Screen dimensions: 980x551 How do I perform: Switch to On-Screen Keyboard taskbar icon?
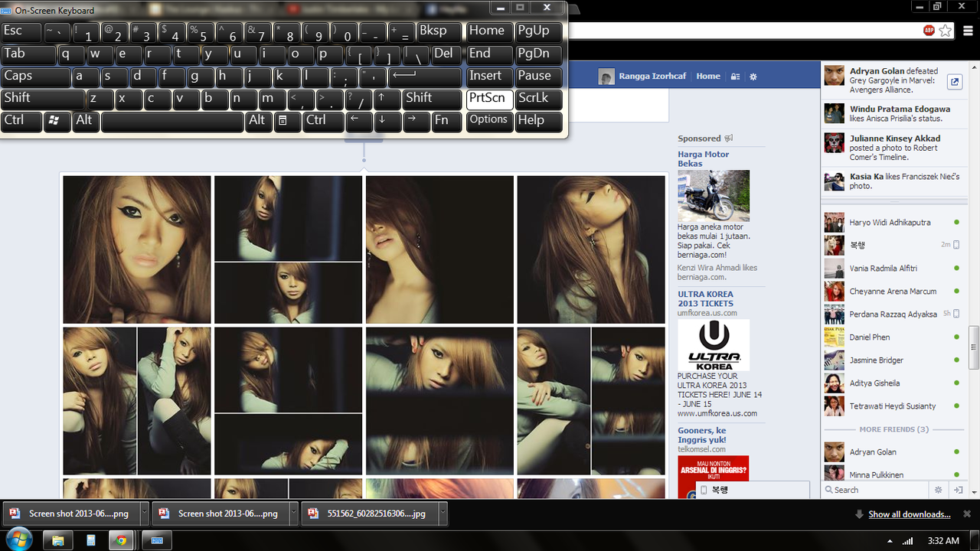point(157,540)
